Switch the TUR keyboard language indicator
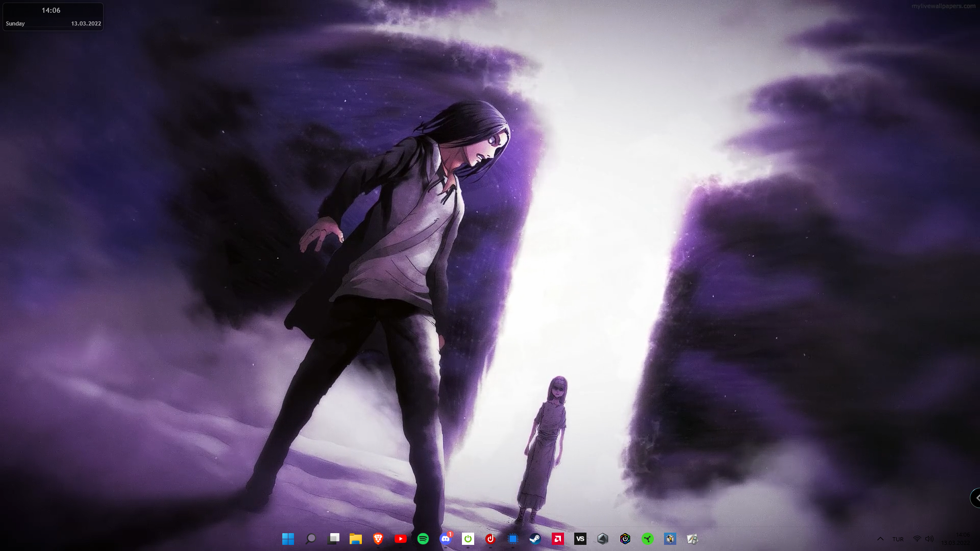 pos(898,539)
